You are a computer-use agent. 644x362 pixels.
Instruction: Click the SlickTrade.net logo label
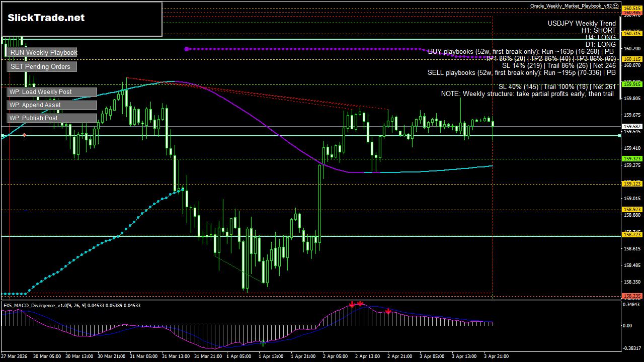(46, 18)
